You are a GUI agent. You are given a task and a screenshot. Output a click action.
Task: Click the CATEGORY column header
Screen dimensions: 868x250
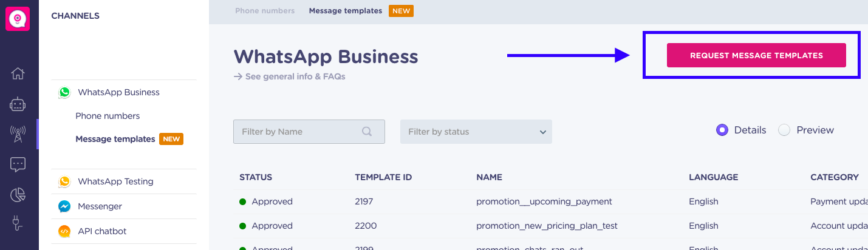pos(835,177)
